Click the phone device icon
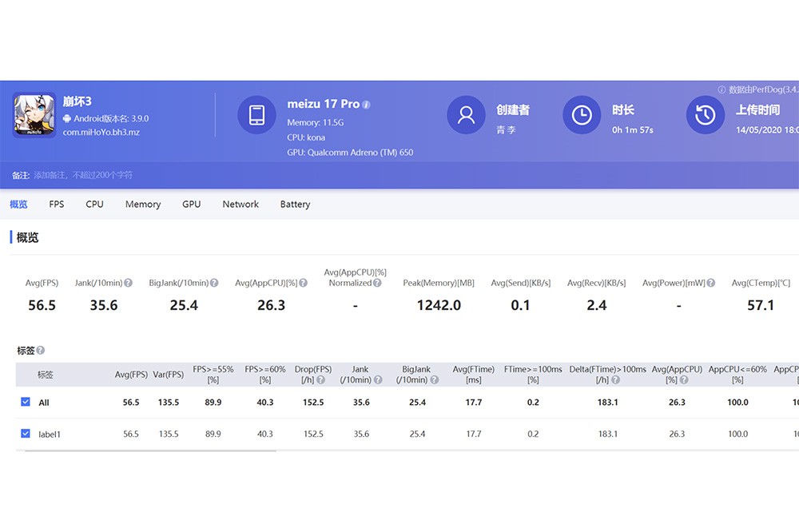This screenshot has height=532, width=799. pyautogui.click(x=256, y=115)
